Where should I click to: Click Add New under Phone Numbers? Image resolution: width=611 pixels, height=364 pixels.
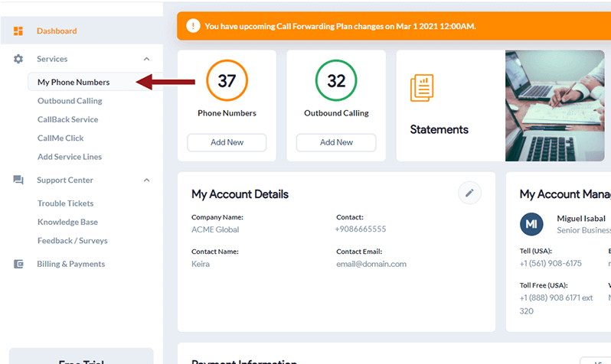click(227, 142)
